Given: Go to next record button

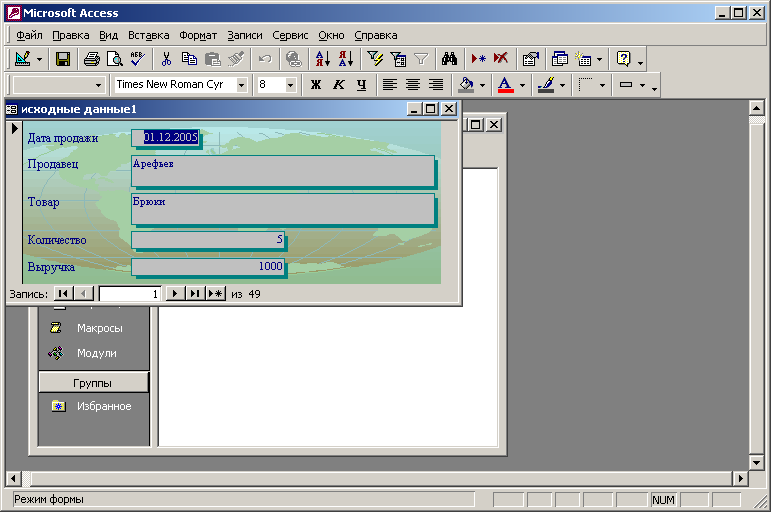Looking at the screenshot, I should pyautogui.click(x=175, y=294).
